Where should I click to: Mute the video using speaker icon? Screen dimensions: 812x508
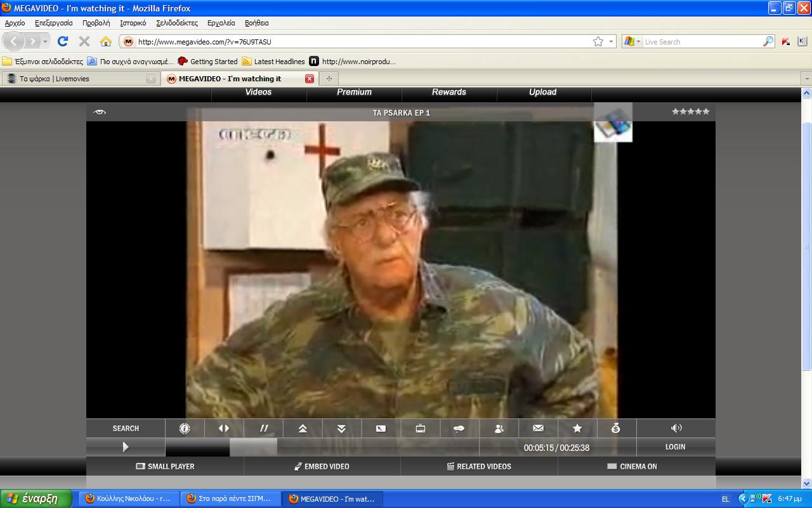click(676, 429)
